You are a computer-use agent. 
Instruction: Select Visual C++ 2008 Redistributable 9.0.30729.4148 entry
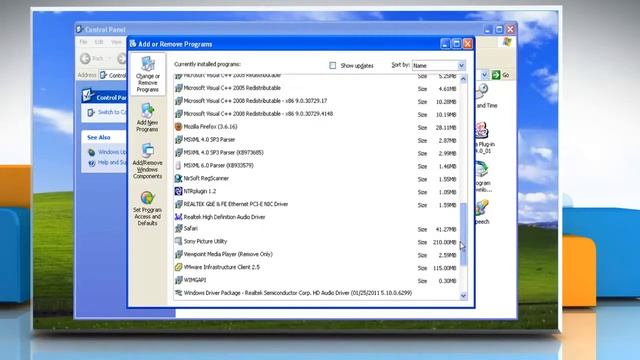pyautogui.click(x=316, y=114)
